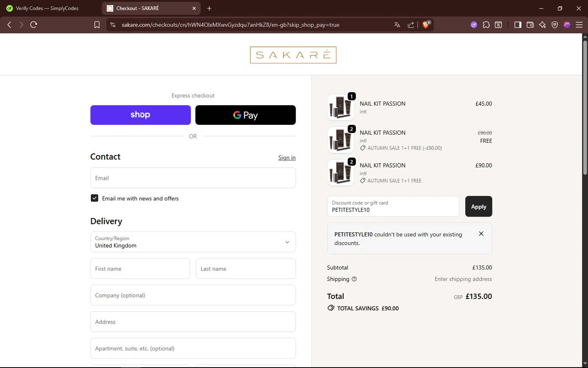Click the Subtotal '£135.00' value

(482, 268)
